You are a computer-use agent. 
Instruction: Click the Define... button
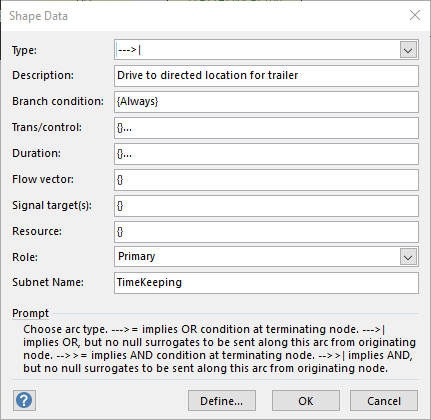[222, 401]
